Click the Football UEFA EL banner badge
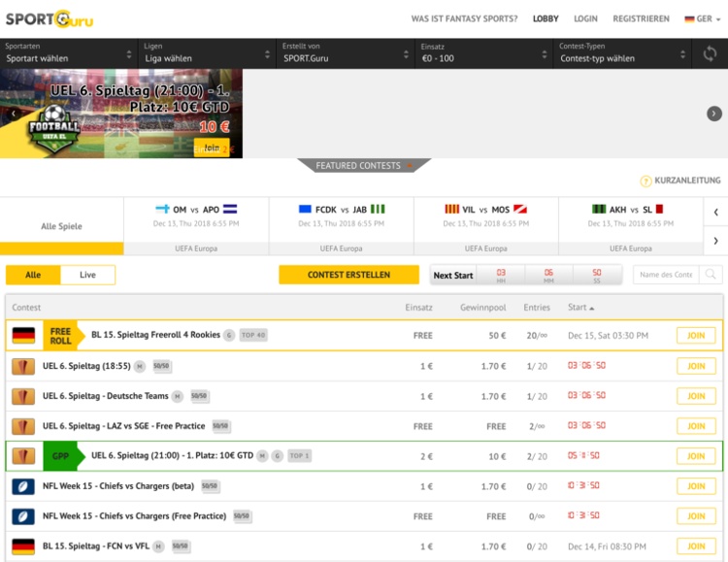The height and width of the screenshot is (562, 728). [53, 130]
